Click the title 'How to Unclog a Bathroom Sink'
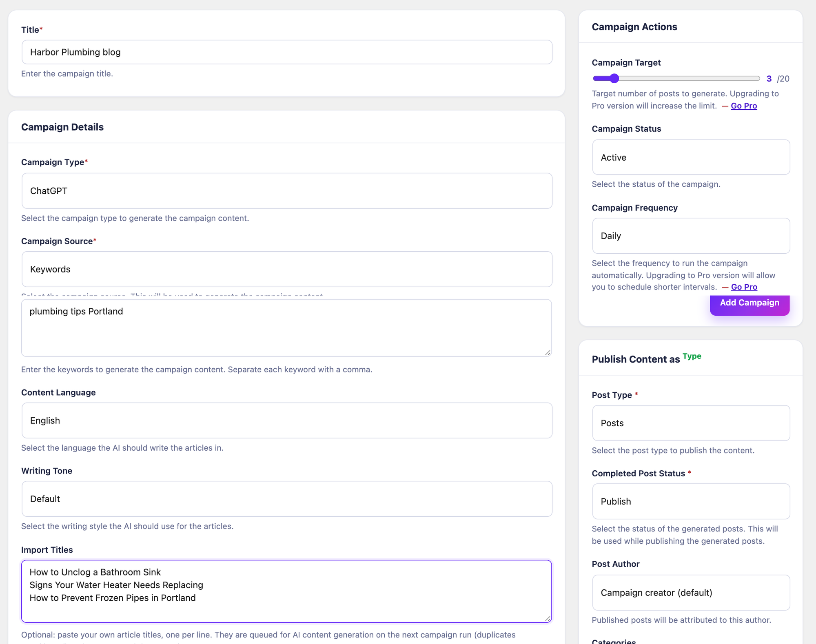 tap(95, 572)
